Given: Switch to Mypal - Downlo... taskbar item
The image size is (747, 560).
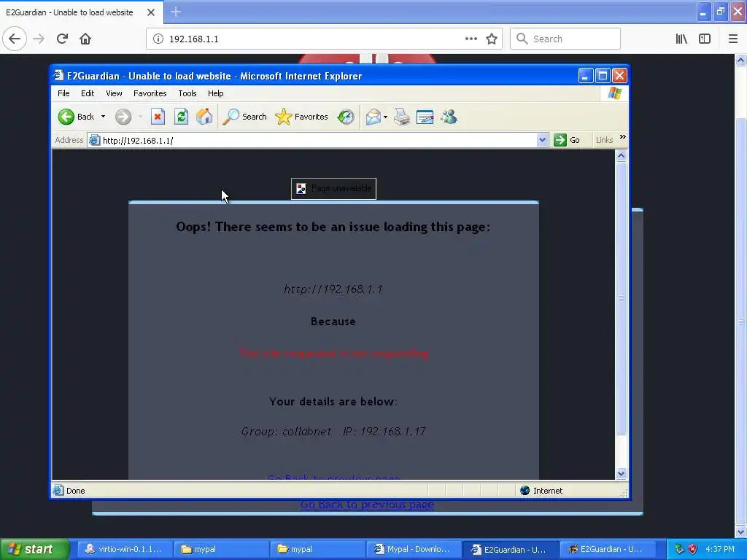Looking at the screenshot, I should coord(413,550).
